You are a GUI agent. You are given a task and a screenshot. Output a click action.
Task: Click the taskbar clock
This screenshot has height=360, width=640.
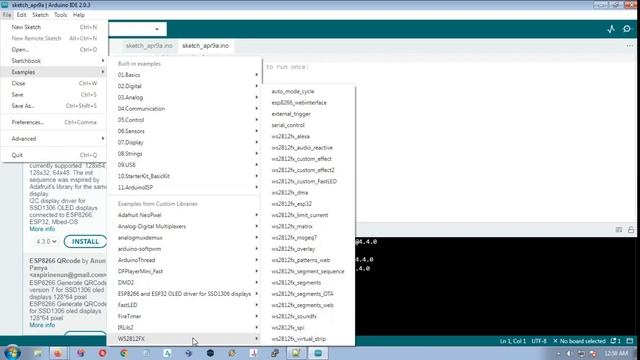point(616,353)
